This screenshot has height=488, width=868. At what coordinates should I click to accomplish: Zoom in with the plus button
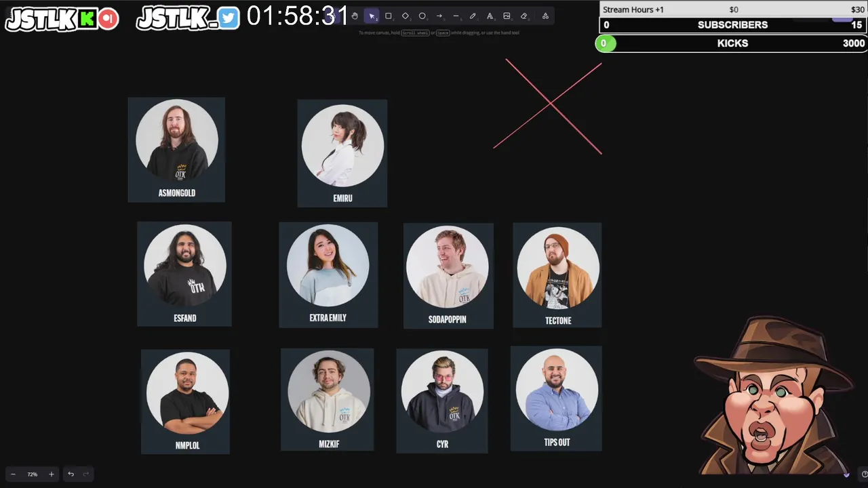click(x=52, y=474)
